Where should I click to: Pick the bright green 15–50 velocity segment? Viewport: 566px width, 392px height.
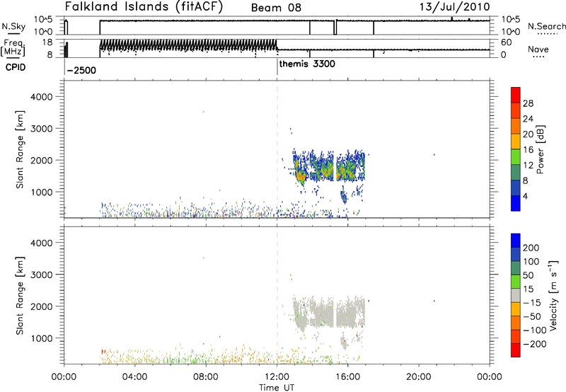(516, 282)
